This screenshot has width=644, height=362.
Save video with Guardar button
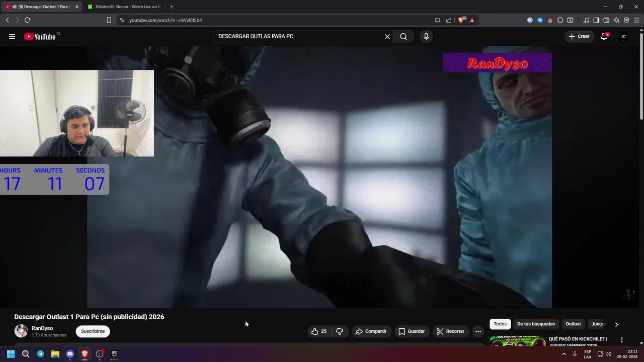click(412, 331)
